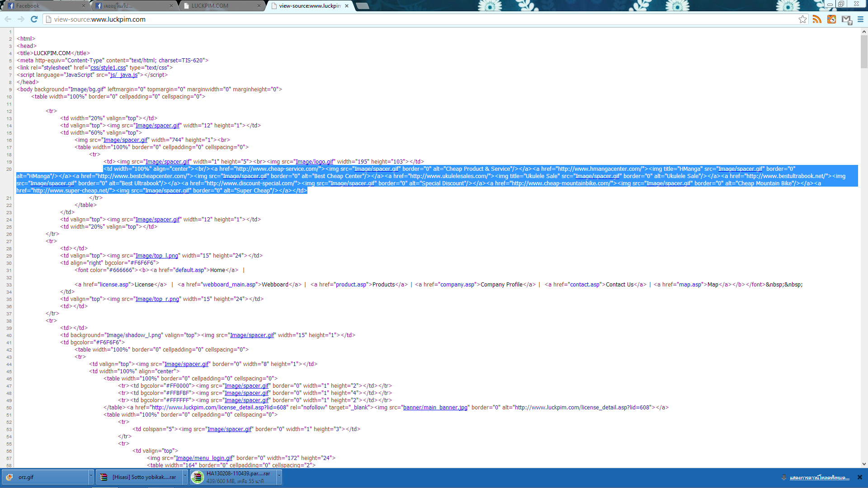
Task: Open dropdown for HA130208 rar download
Action: pyautogui.click(x=279, y=477)
